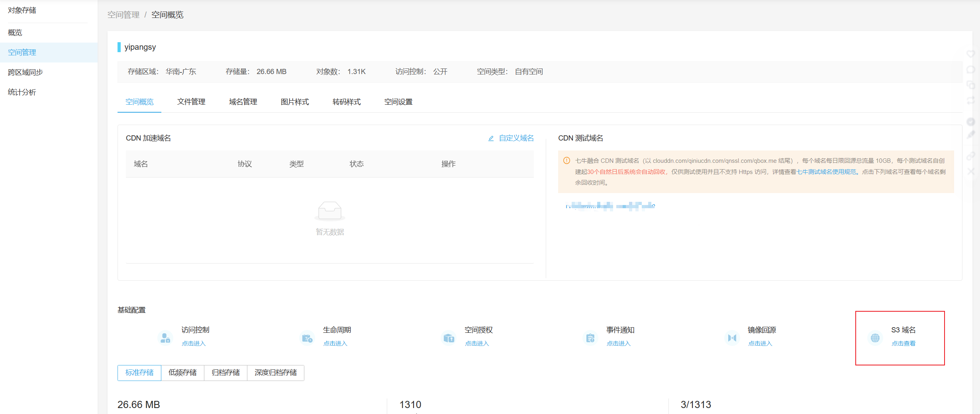Click the 生命周期 lifecycle icon
The height and width of the screenshot is (414, 980).
click(x=307, y=338)
